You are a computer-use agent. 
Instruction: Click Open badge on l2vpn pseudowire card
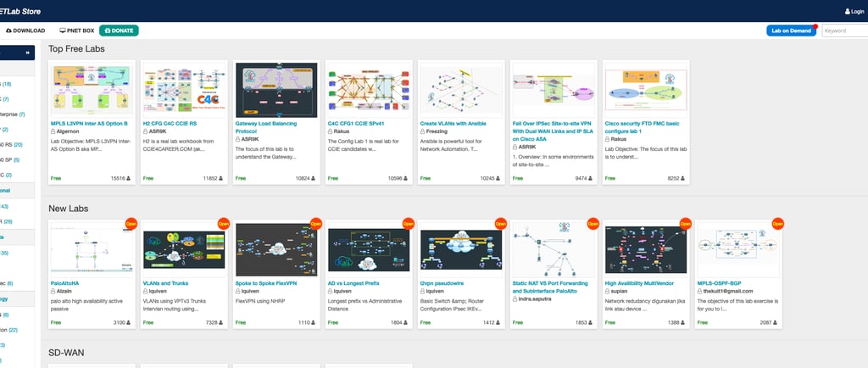click(x=501, y=224)
